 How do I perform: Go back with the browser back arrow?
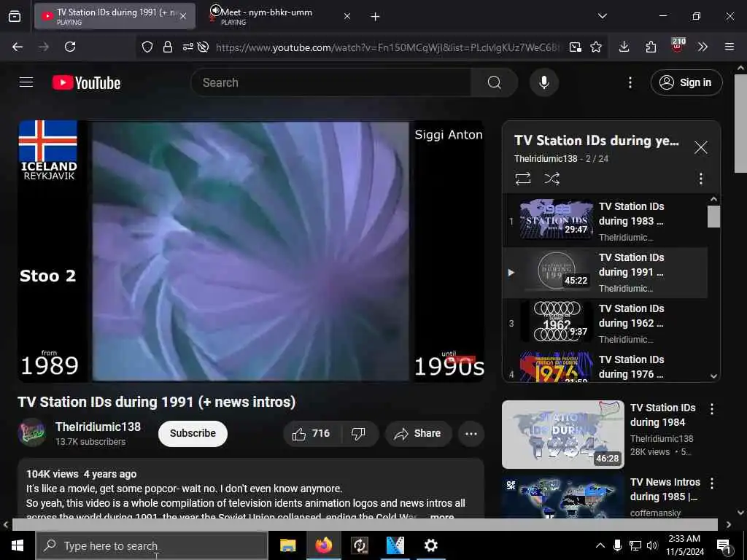(18, 47)
